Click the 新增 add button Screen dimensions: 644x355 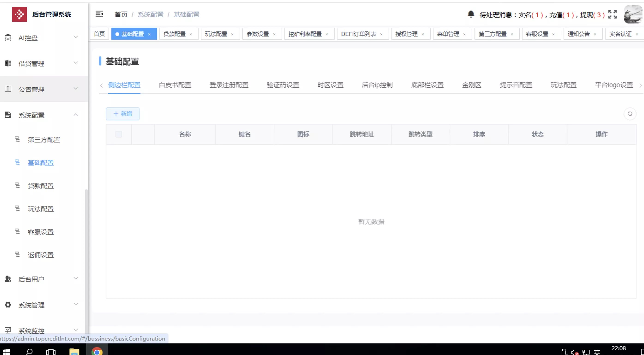click(x=123, y=114)
